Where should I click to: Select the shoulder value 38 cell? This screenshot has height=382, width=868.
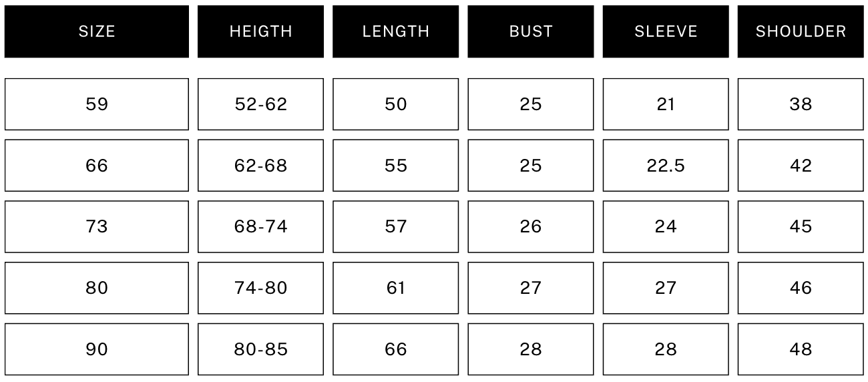tap(801, 104)
